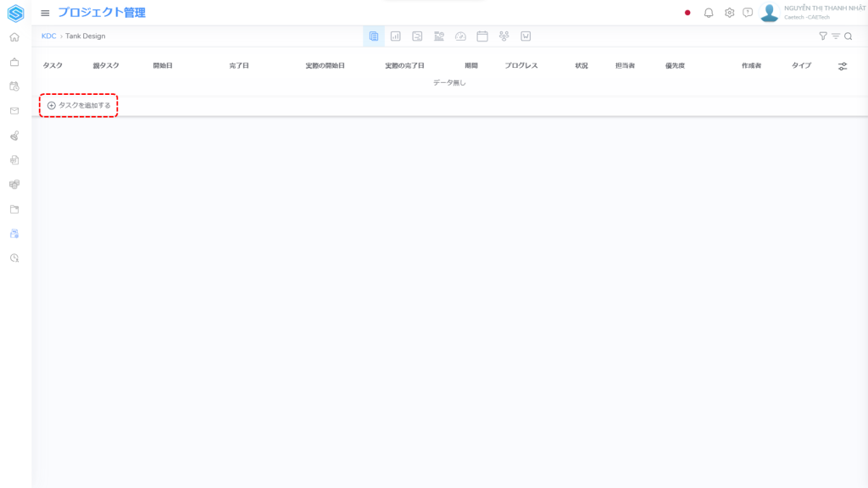Open the dashboard gauge view
Image resolution: width=868 pixels, height=488 pixels.
coord(460,36)
